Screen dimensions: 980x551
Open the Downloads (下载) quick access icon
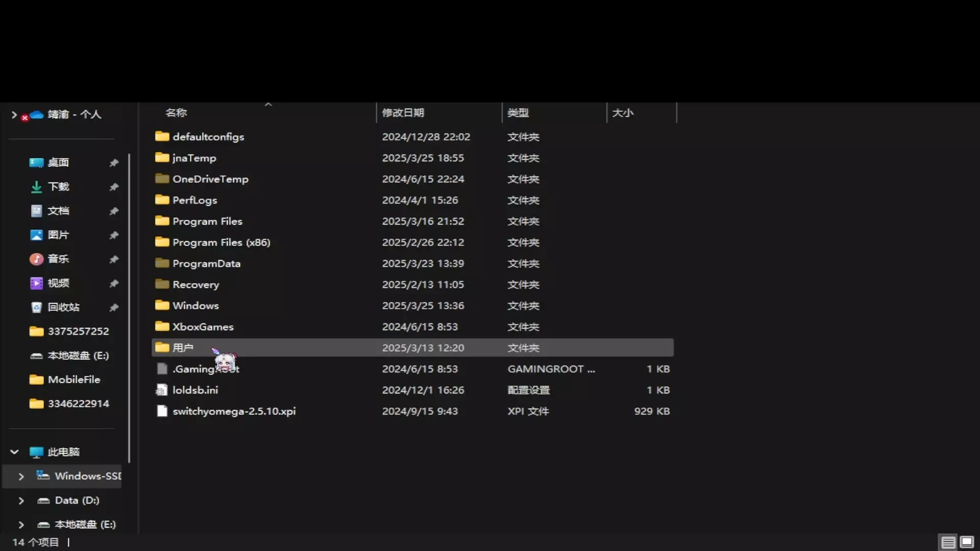[36, 187]
